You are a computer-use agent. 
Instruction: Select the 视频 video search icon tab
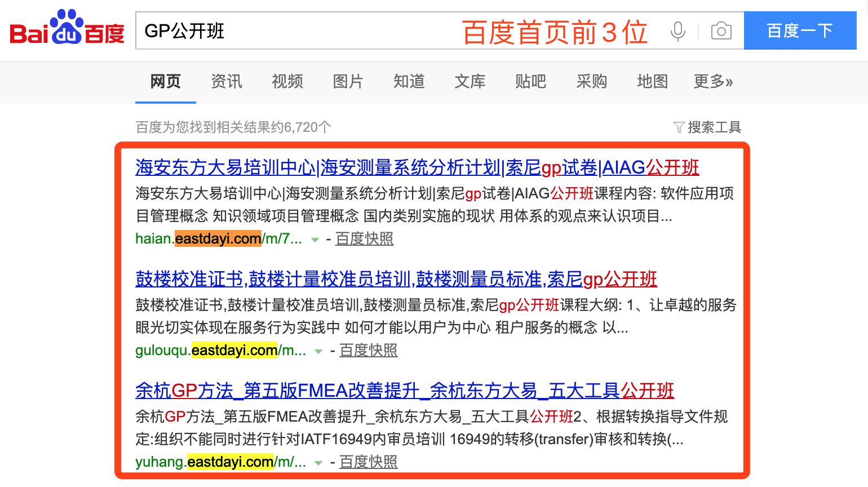(287, 82)
